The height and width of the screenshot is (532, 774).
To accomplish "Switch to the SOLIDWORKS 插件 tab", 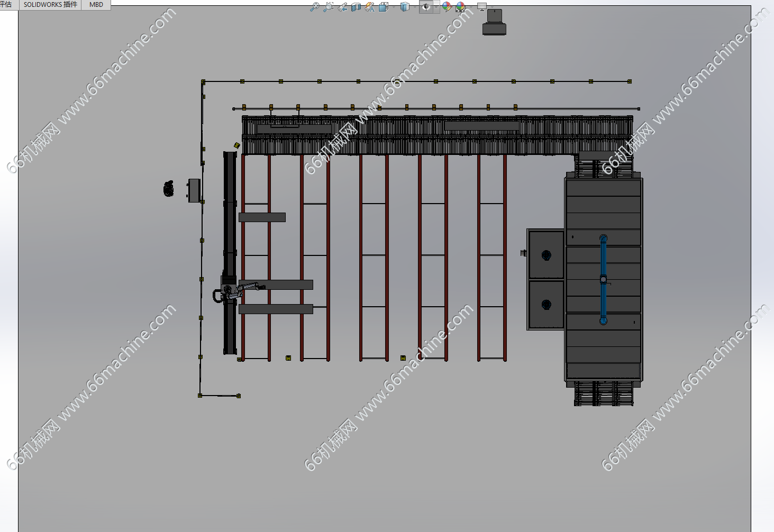I will tap(50, 5).
